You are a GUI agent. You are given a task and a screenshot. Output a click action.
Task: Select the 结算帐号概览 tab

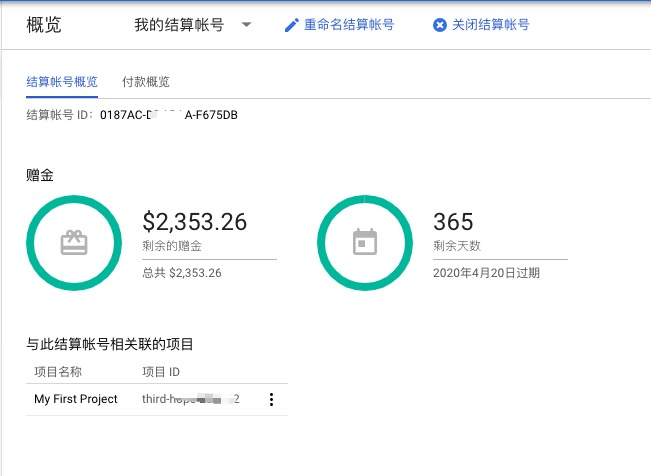[x=62, y=82]
